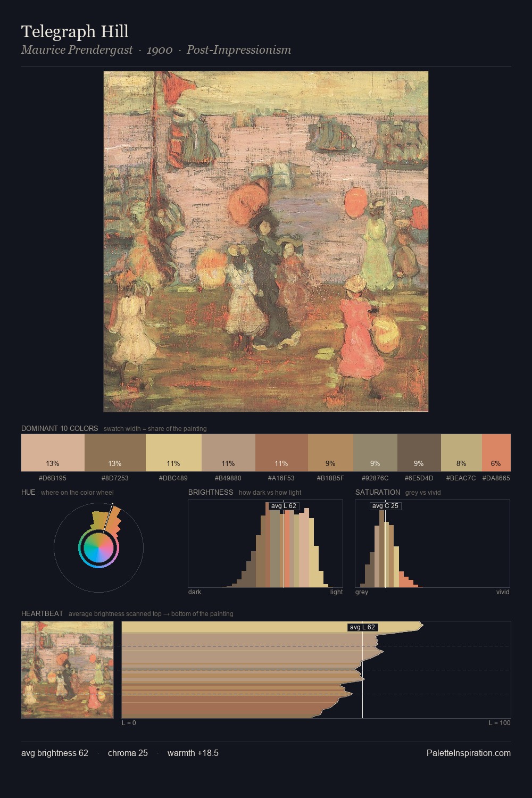
Task: Click the 'Post-Impressionism' style label
Action: pos(239,50)
